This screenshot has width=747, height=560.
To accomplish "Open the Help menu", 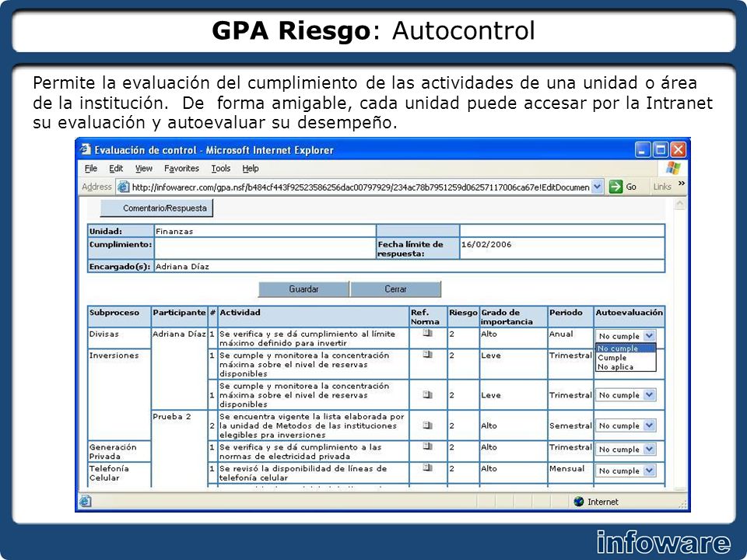I will (x=250, y=168).
